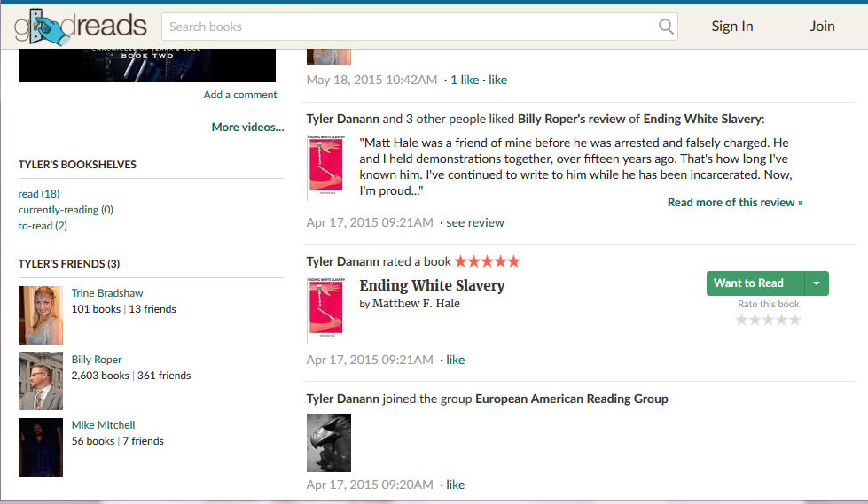Like the joined-group entry at 09:20AM
The height and width of the screenshot is (504, 868).
pos(456,485)
